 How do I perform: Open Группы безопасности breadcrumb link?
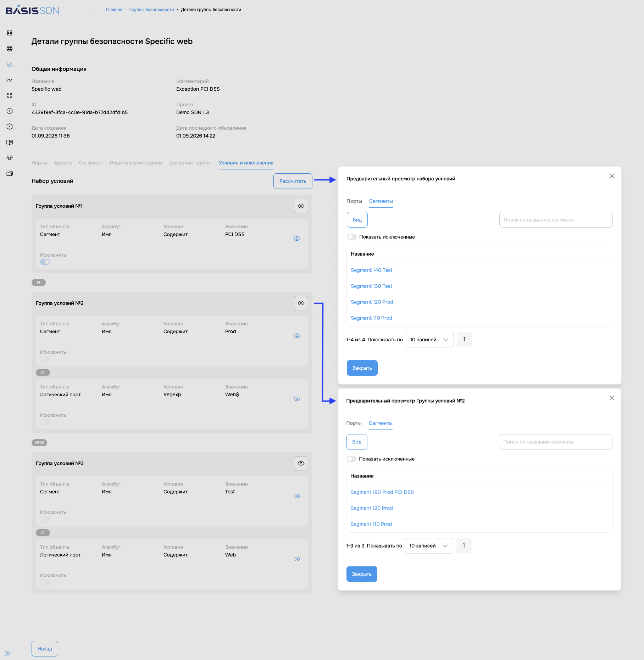(x=151, y=10)
